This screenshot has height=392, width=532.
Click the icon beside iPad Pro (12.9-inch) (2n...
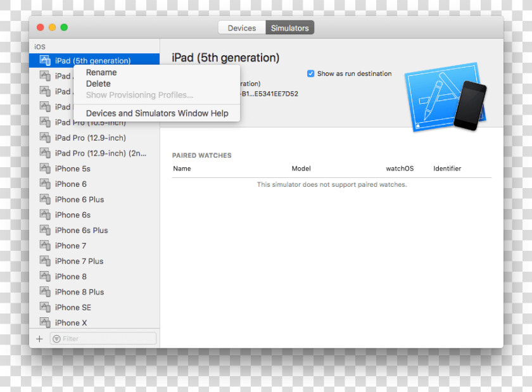pyautogui.click(x=45, y=153)
